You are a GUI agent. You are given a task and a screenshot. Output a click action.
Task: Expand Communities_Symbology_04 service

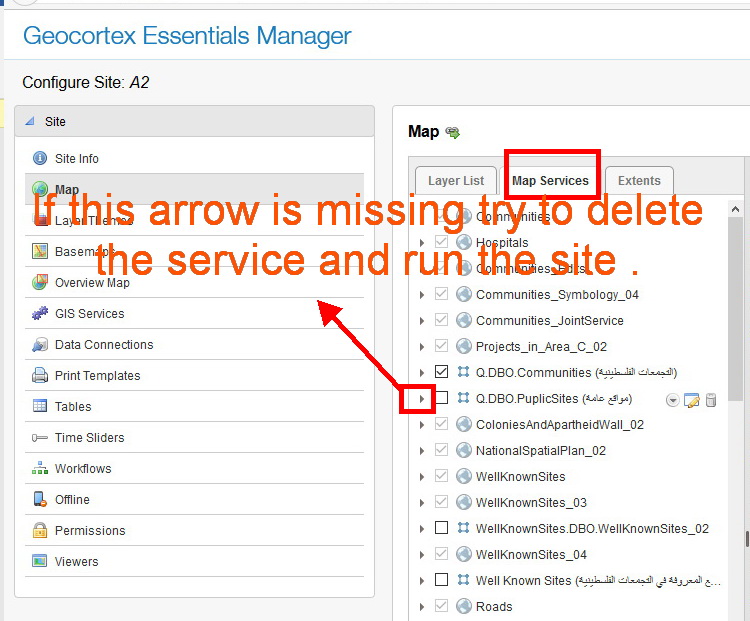[421, 295]
